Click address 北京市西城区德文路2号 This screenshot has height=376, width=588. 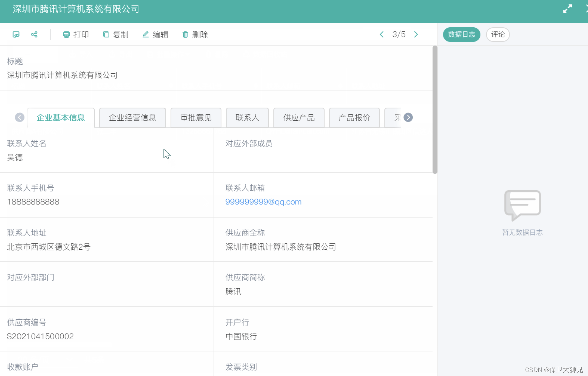point(49,247)
